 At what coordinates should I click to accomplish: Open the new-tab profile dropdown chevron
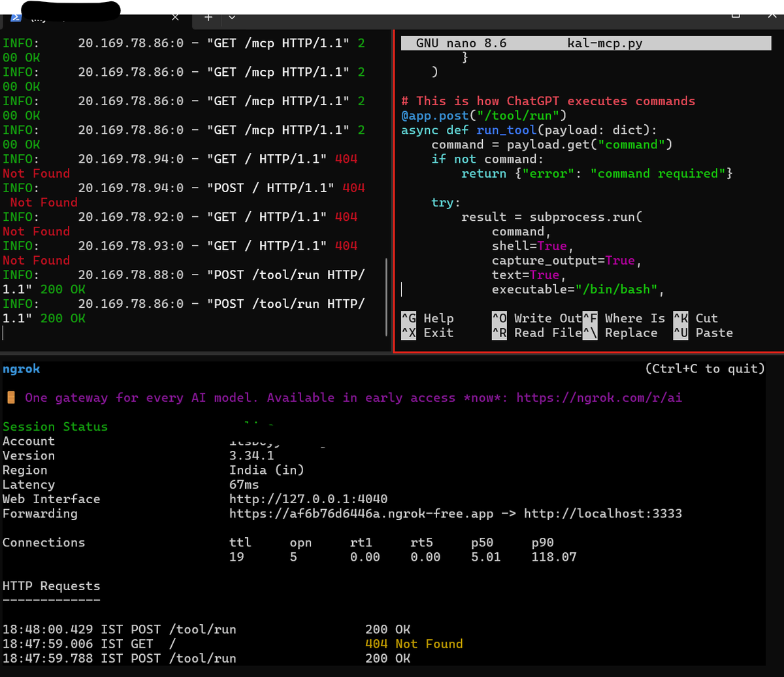click(x=232, y=17)
